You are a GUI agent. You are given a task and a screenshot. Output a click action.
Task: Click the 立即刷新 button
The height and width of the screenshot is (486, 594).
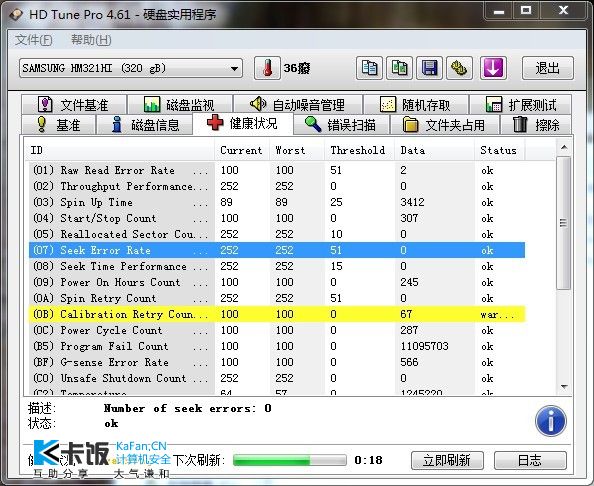point(447,460)
